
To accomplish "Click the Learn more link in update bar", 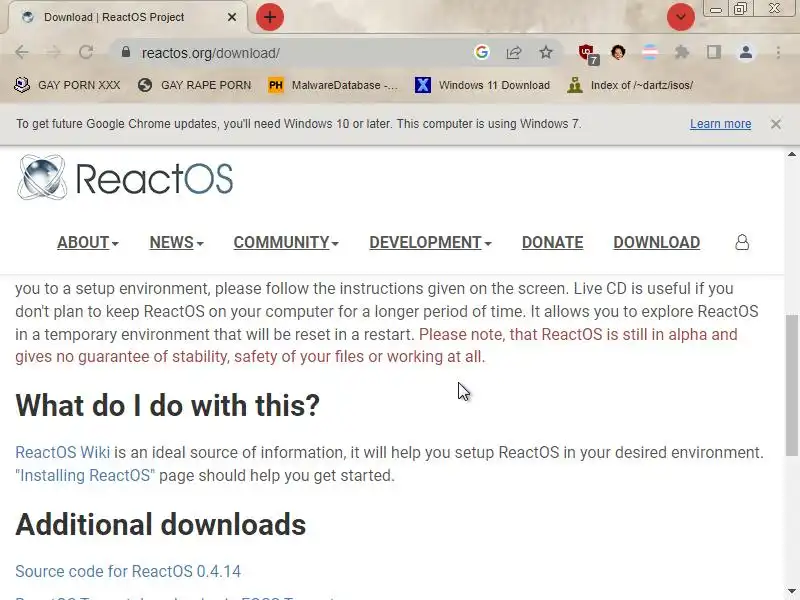I will 720,124.
